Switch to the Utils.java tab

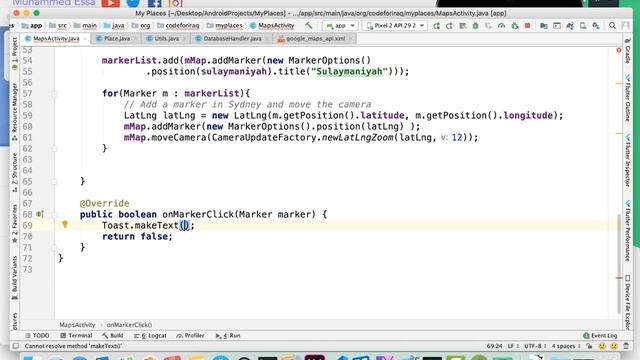pos(166,38)
